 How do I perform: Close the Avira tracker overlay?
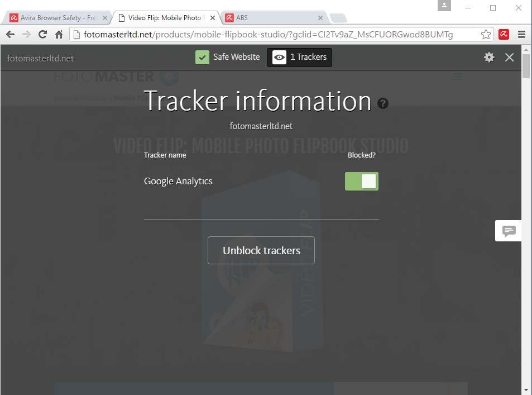click(x=509, y=58)
